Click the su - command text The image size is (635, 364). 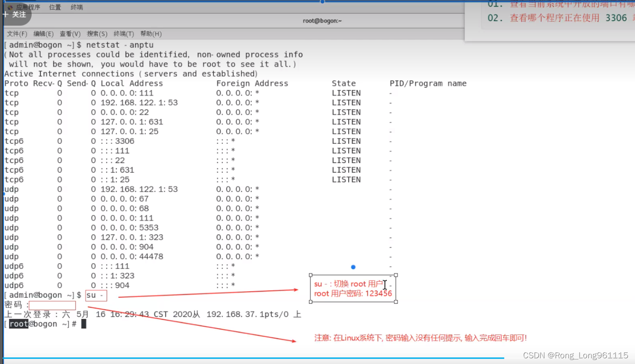(x=96, y=296)
